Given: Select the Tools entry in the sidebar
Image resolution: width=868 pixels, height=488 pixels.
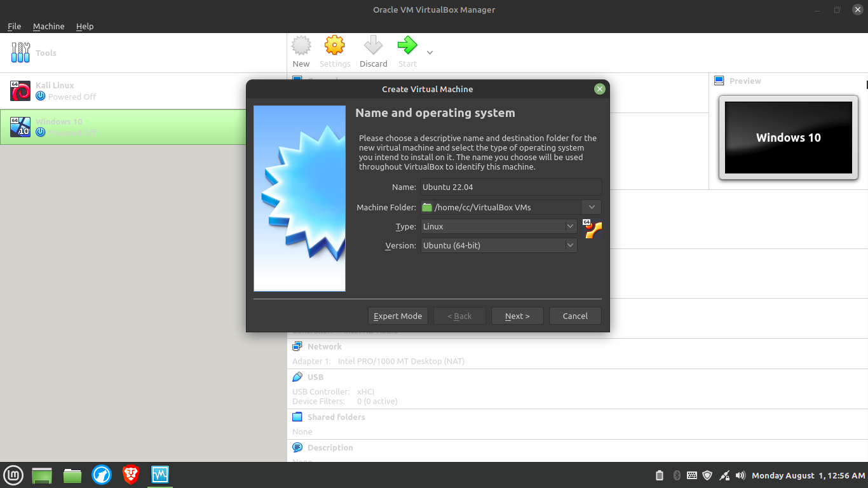Looking at the screenshot, I should pos(46,53).
